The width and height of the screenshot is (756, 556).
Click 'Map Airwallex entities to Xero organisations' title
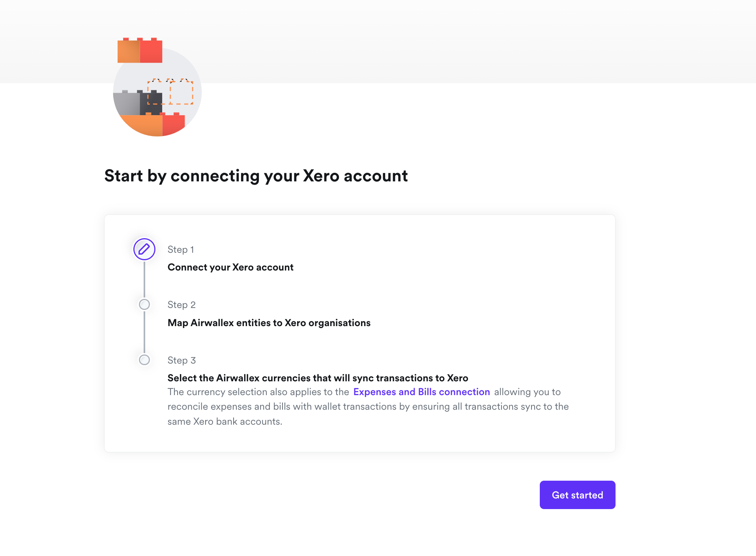(x=269, y=323)
